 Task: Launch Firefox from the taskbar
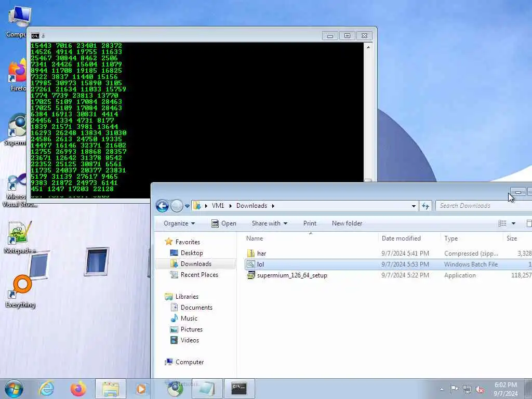click(x=78, y=389)
